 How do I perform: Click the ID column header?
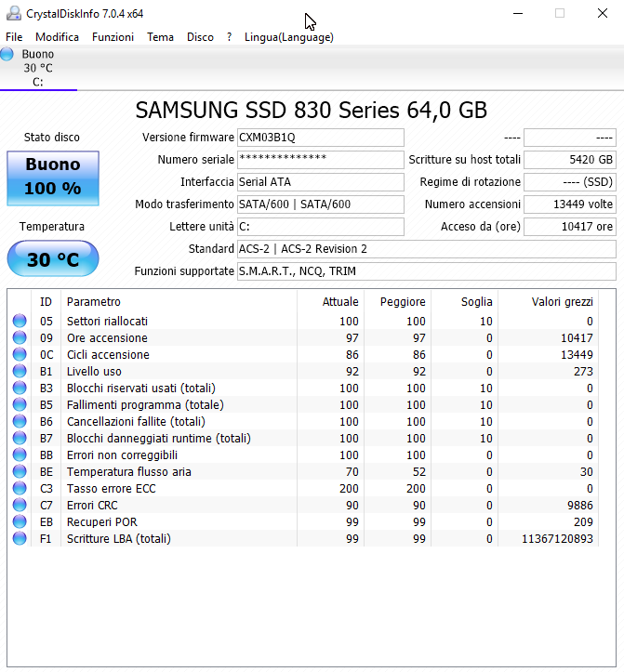click(x=46, y=302)
